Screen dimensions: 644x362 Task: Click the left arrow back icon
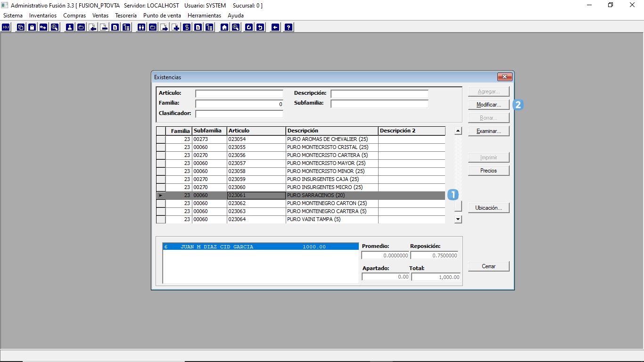(x=275, y=27)
